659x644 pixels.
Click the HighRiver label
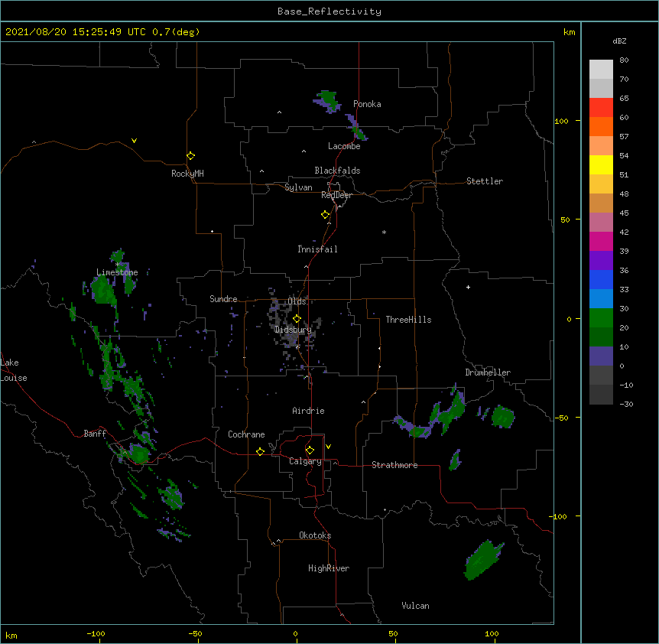[329, 568]
